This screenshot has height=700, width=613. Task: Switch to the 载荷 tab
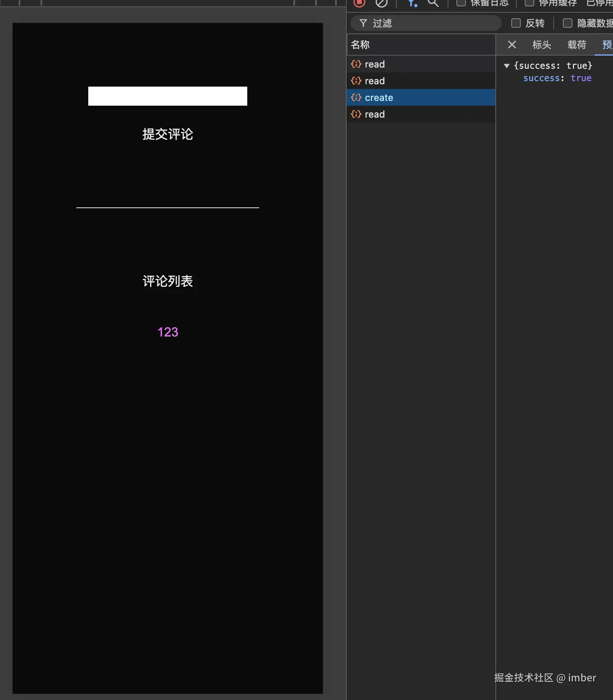pyautogui.click(x=577, y=44)
